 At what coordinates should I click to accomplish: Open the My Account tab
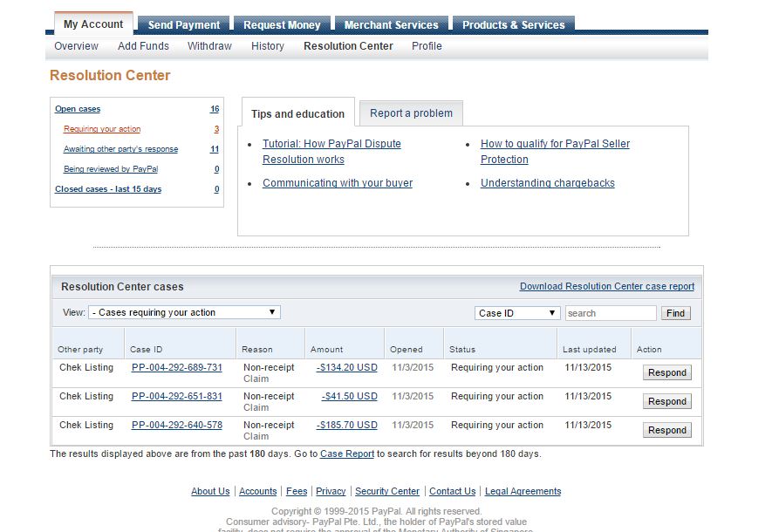pos(93,24)
